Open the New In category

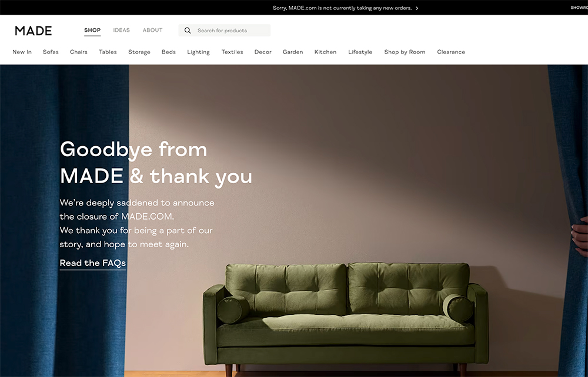point(22,52)
